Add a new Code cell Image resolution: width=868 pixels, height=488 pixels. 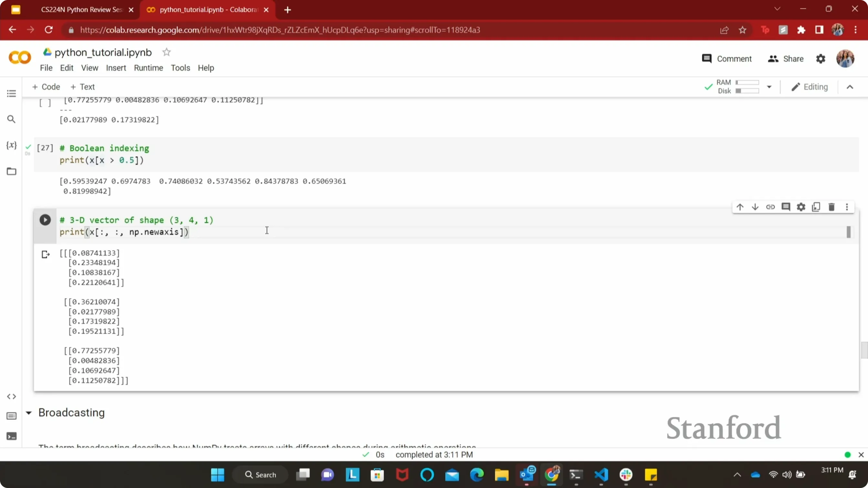pos(46,87)
